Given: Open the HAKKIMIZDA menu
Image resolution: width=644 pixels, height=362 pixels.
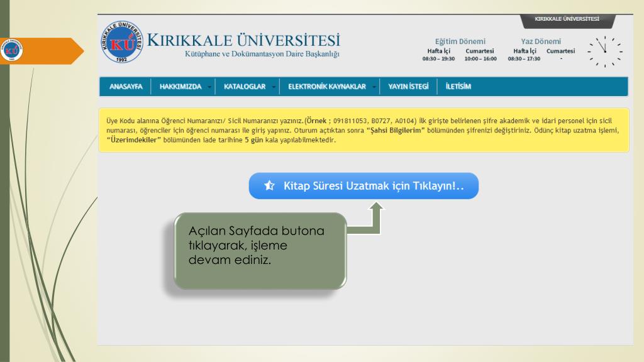Looking at the screenshot, I should (x=180, y=87).
